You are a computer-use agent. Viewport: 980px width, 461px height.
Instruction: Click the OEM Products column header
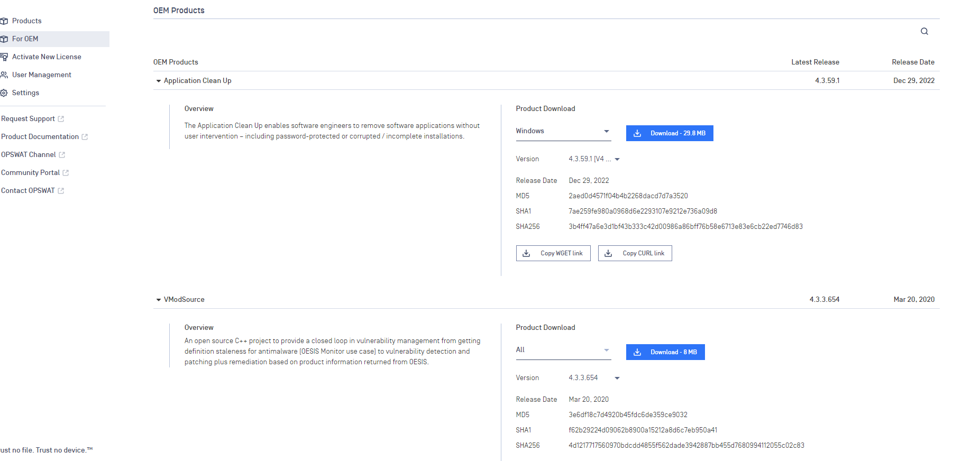[x=176, y=62]
